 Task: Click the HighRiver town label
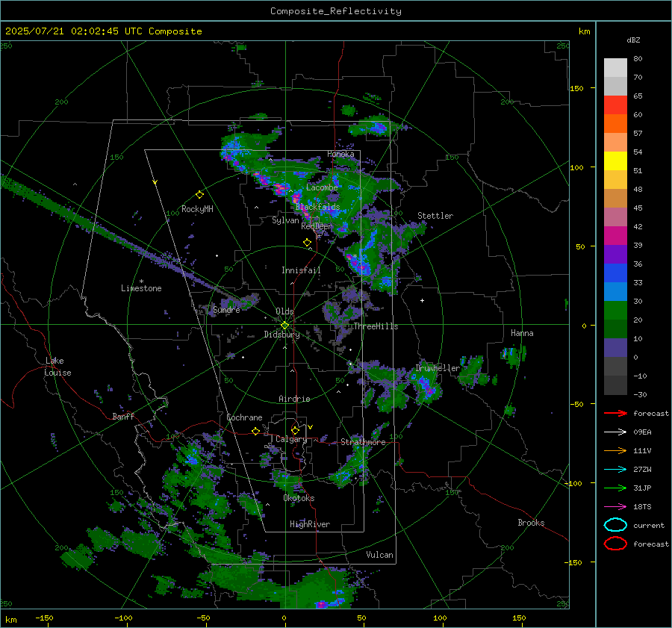tap(310, 524)
